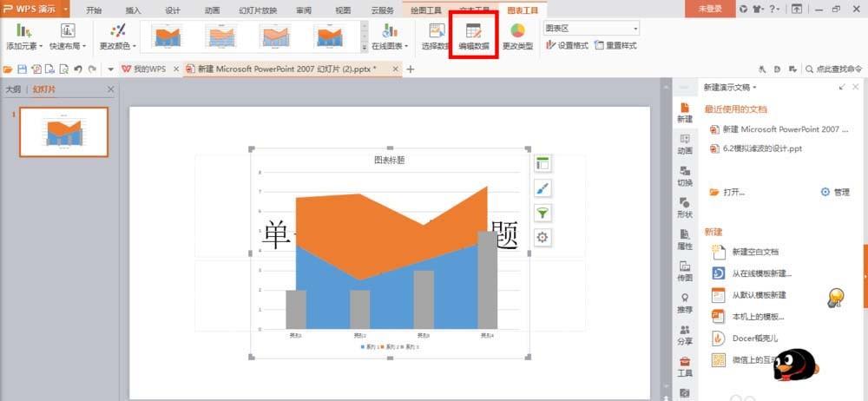Open the 图表区 chart area combo box
Viewport: 868px width, 401px height.
point(591,28)
